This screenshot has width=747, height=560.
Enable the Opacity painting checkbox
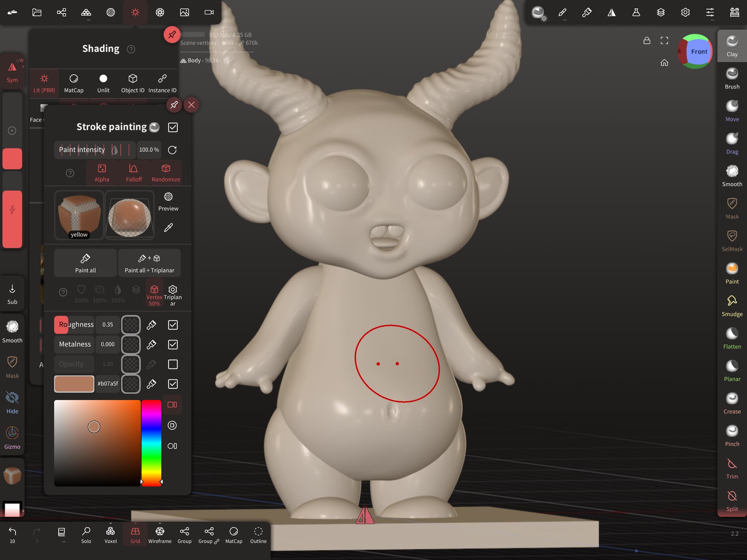coord(173,364)
